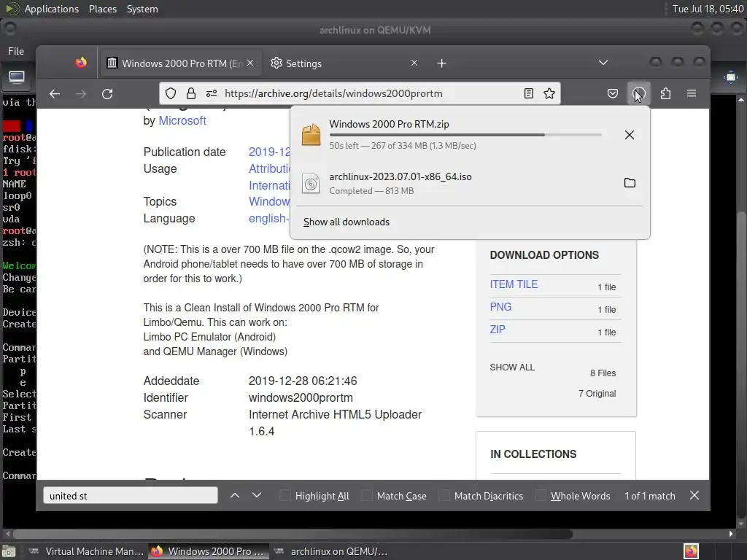Go back with the browser back arrow
This screenshot has width=747, height=560.
(55, 94)
